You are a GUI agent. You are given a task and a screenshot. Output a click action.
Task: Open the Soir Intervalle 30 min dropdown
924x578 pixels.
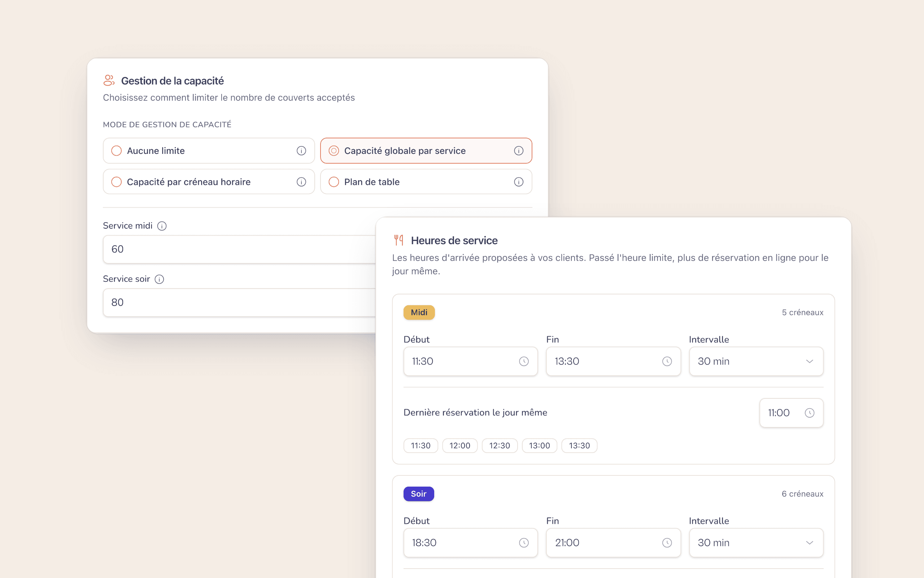point(756,543)
